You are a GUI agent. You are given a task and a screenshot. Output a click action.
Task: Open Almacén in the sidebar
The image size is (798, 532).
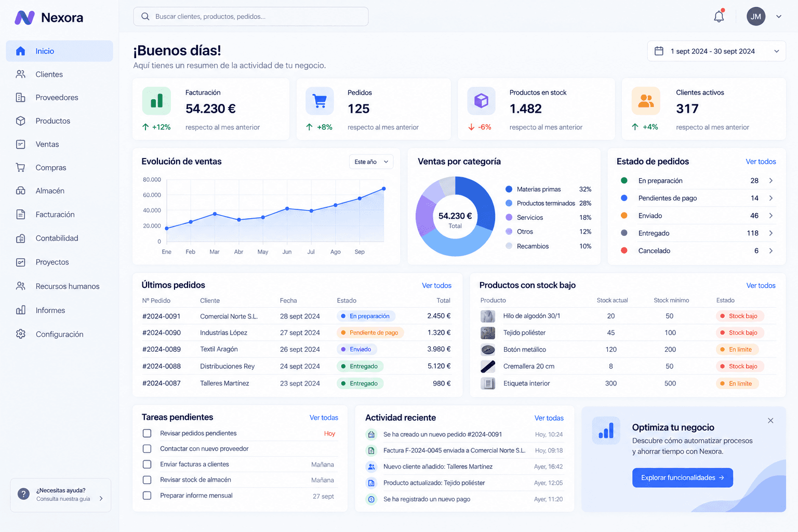click(59, 191)
